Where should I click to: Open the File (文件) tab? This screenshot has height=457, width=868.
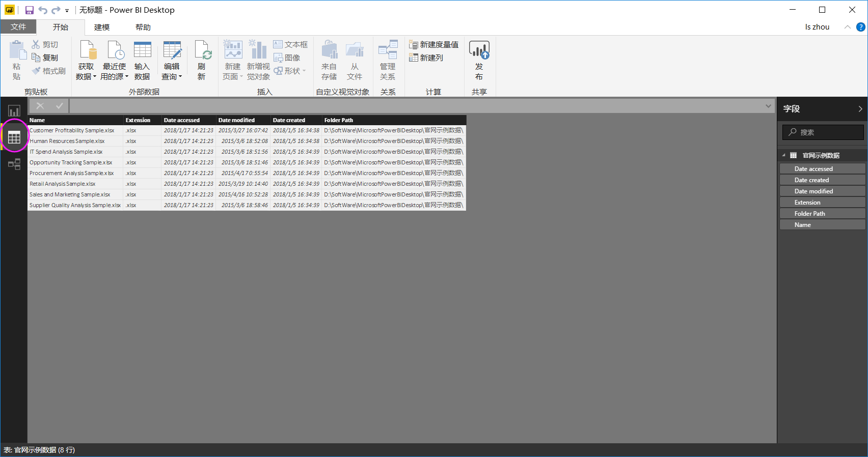[x=18, y=27]
